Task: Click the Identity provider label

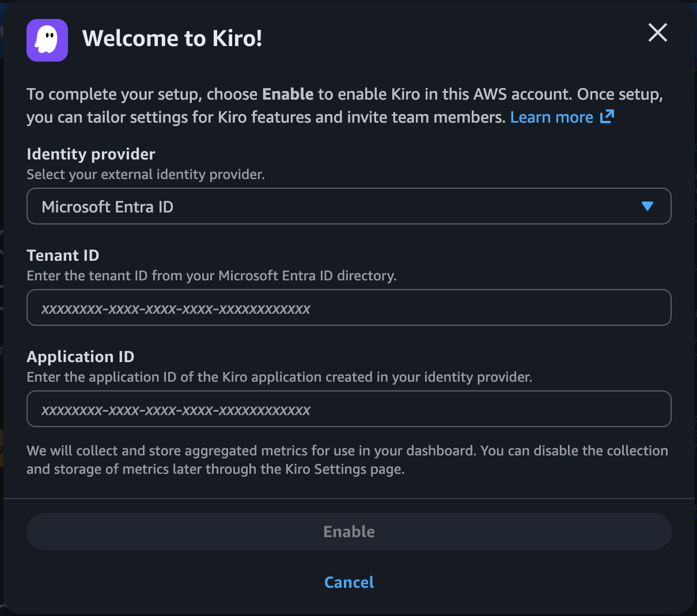Action: pos(91,154)
